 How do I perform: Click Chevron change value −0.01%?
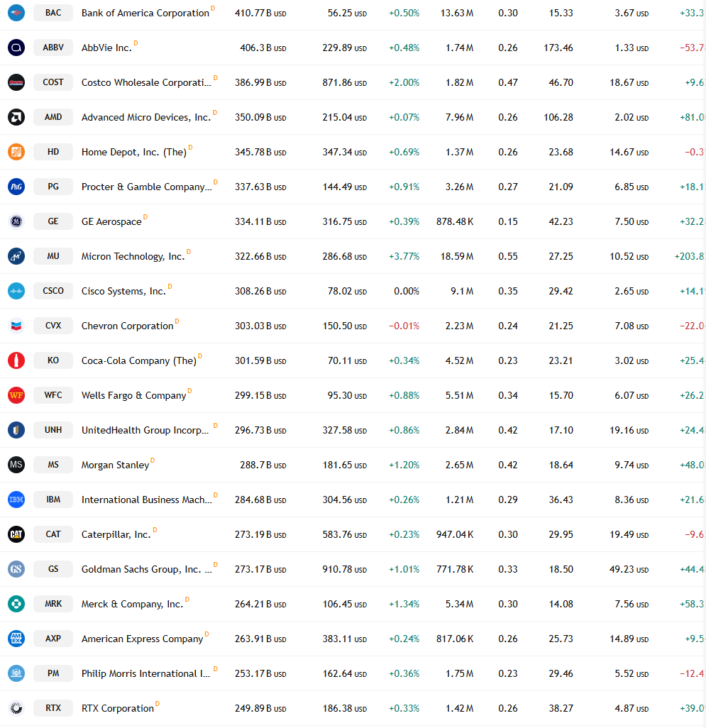404,326
